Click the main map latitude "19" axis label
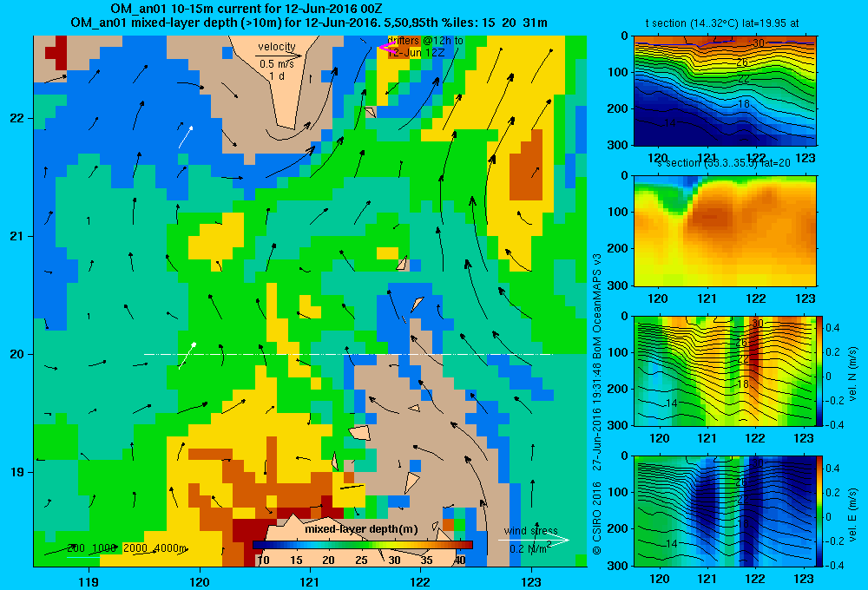 pyautogui.click(x=17, y=472)
